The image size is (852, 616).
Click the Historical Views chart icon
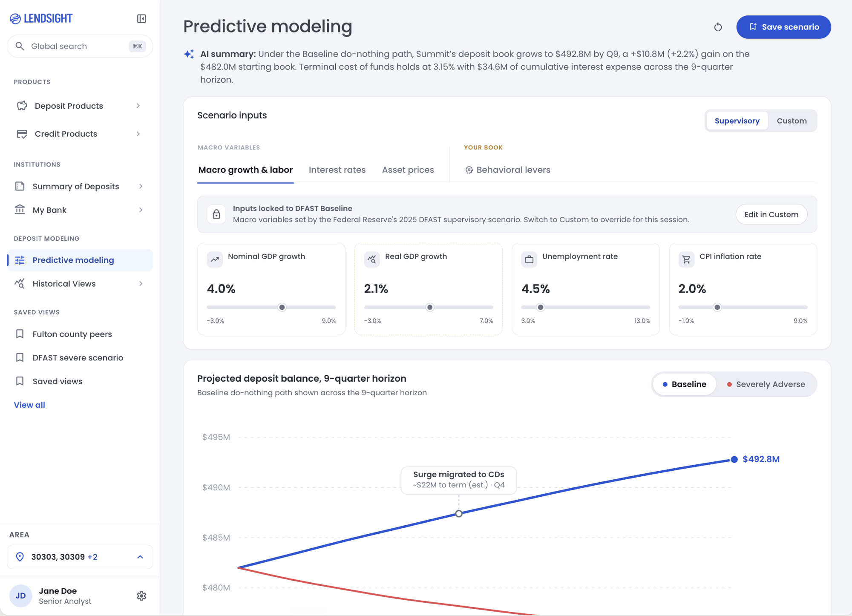coord(20,283)
